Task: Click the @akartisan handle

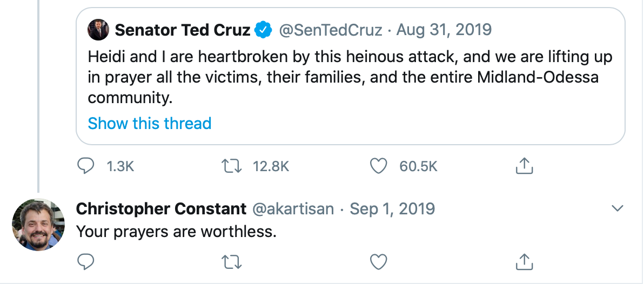Action: click(x=293, y=208)
